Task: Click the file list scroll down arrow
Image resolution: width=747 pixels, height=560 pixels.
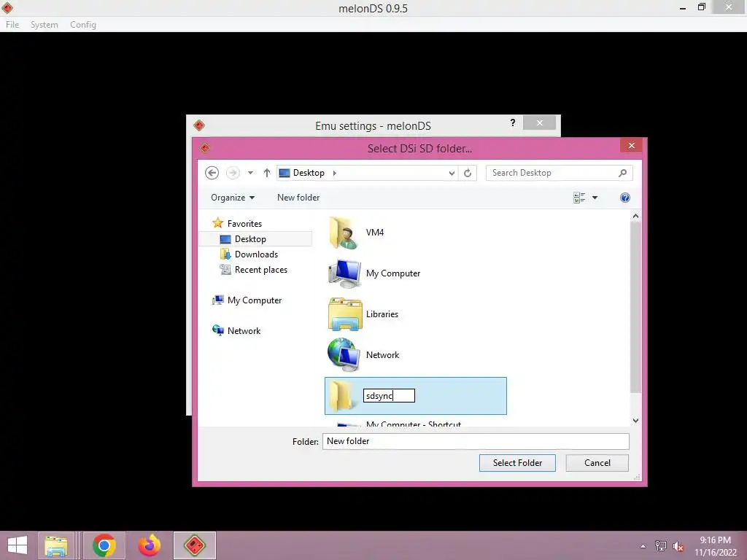Action: (x=635, y=421)
